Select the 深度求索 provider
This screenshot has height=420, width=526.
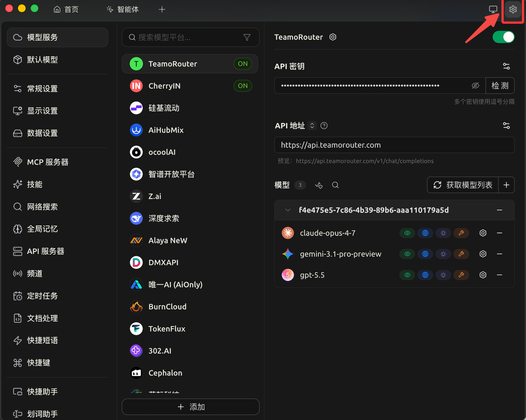coord(190,218)
